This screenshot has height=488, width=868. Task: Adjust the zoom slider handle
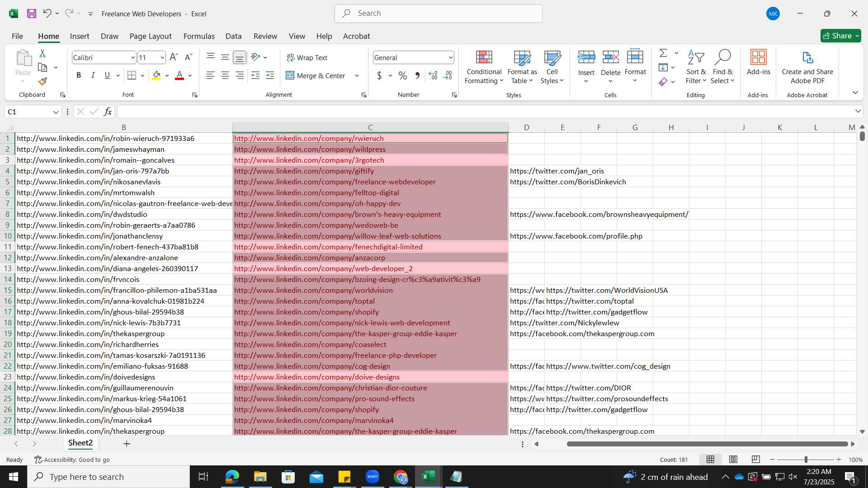[x=806, y=460]
